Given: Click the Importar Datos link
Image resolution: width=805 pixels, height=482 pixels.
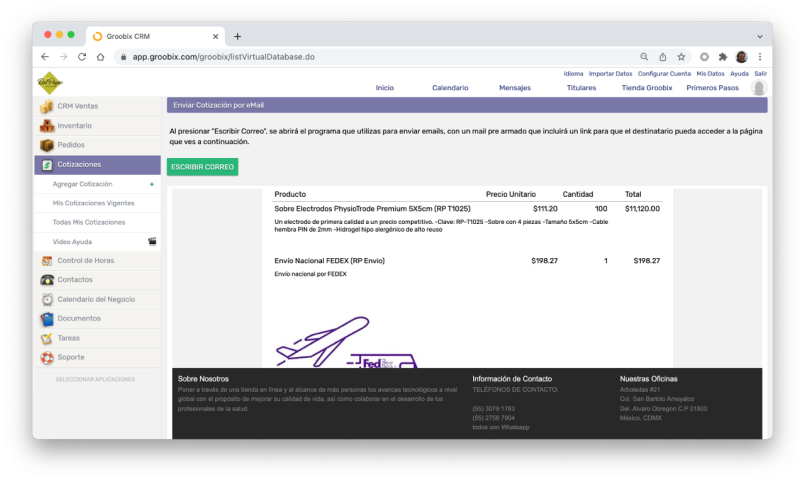Looking at the screenshot, I should (610, 74).
